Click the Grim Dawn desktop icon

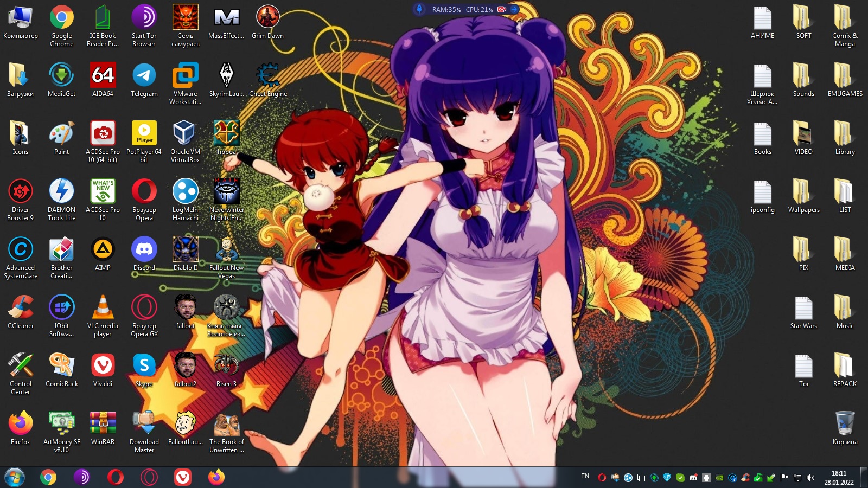(267, 22)
